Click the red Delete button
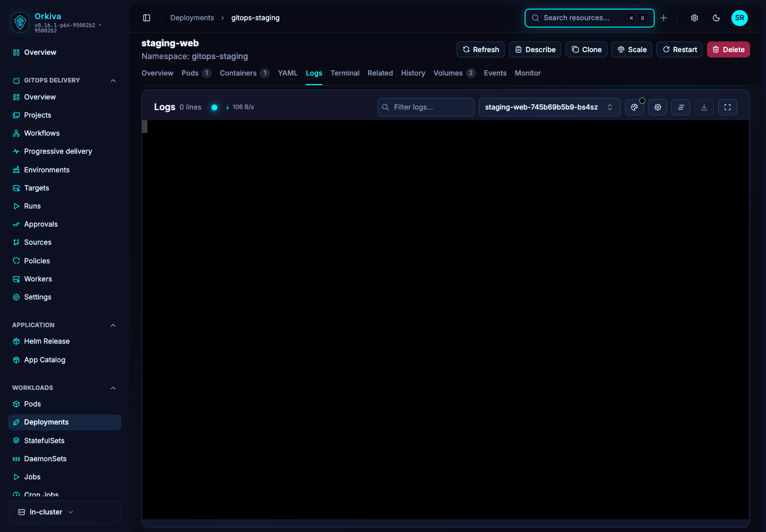The height and width of the screenshot is (532, 766). click(728, 49)
